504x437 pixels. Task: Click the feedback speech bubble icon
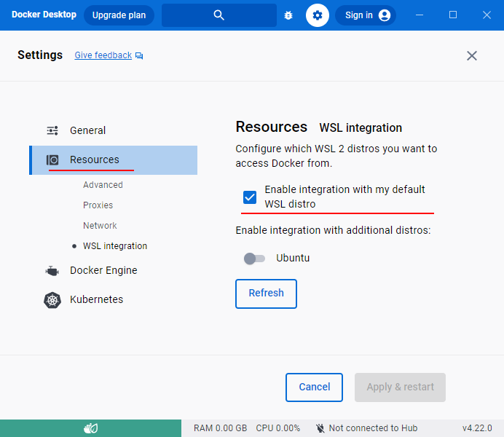pyautogui.click(x=139, y=56)
